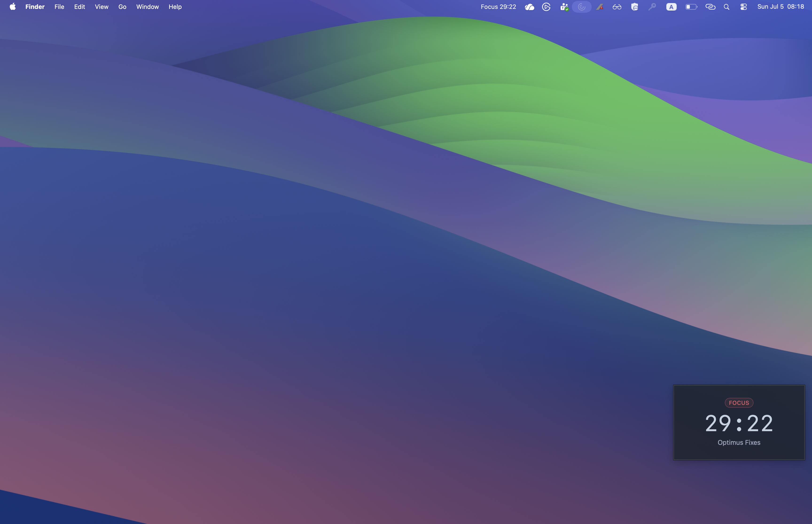
Task: Click the 29:22 countdown in widget
Action: [x=739, y=424]
